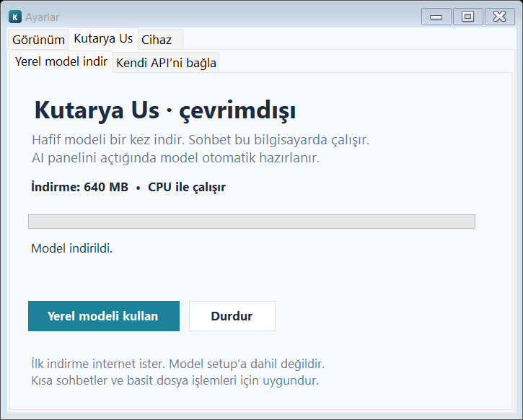523x420 pixels.
Task: Click the 'İndirme: 640 MB' text
Action: (79, 187)
